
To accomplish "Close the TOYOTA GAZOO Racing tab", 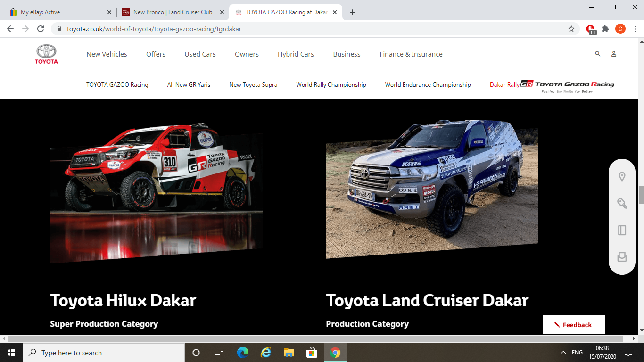I will tap(335, 12).
